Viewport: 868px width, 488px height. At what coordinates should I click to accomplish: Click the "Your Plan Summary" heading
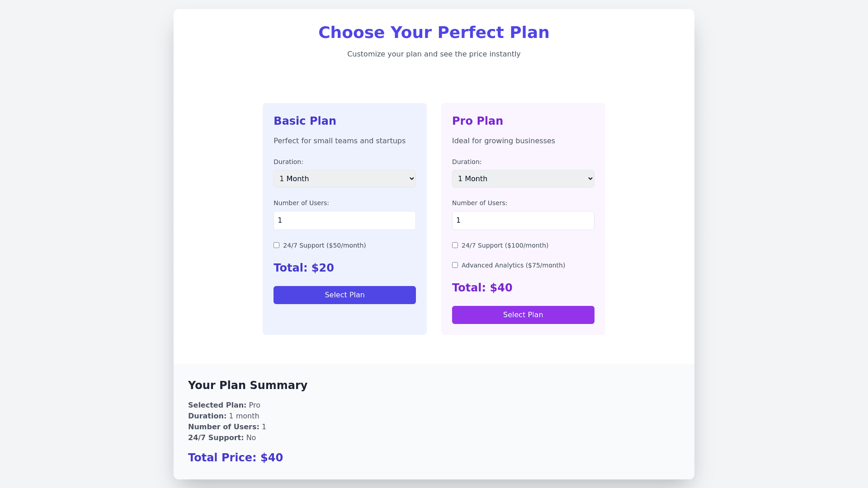point(248,385)
